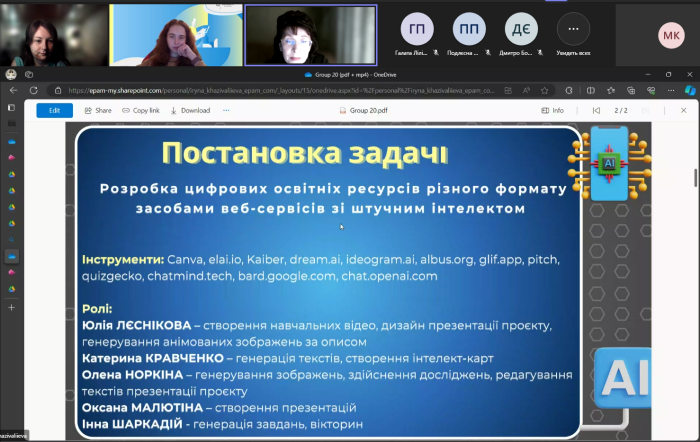
Task: Click the Share button in the toolbar
Action: pos(98,110)
